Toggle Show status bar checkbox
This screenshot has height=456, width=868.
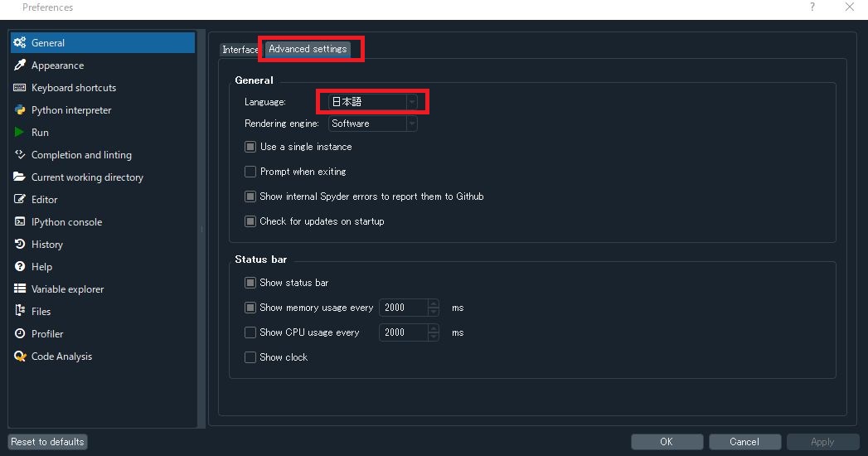pos(250,283)
